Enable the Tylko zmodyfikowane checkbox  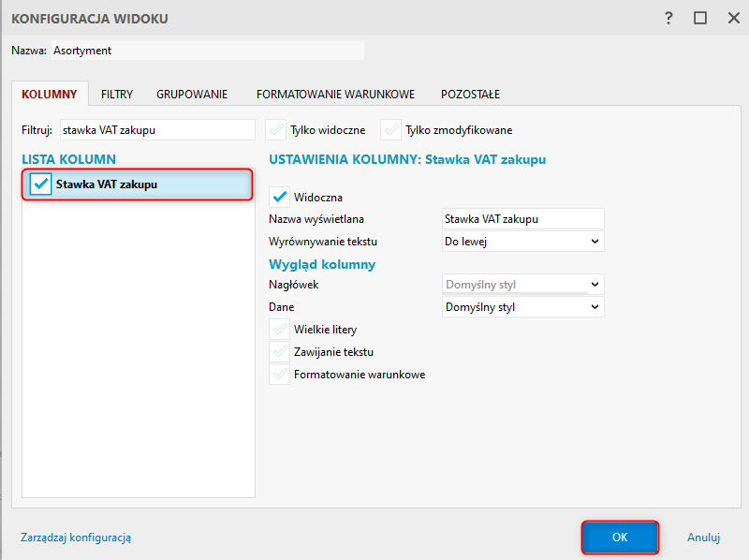tap(391, 130)
